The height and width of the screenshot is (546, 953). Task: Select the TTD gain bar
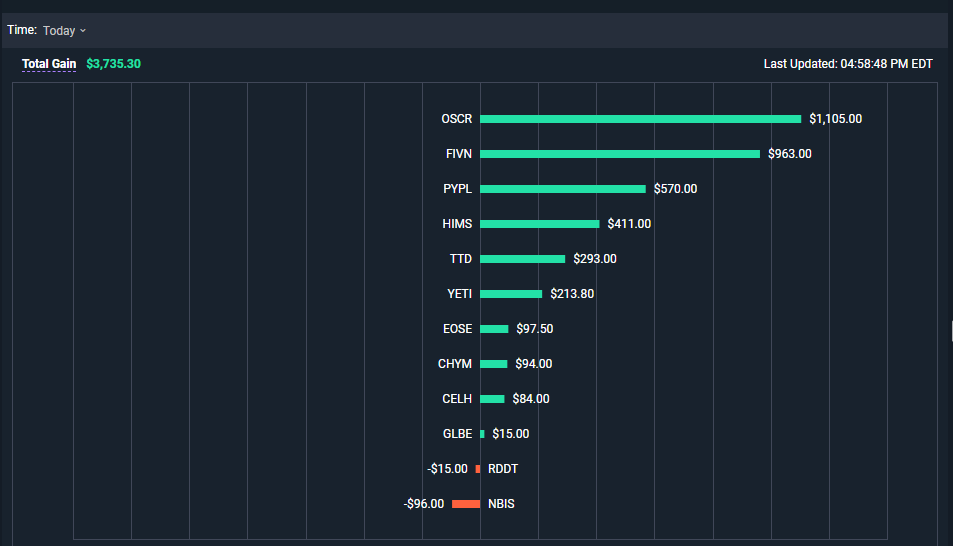coord(523,259)
